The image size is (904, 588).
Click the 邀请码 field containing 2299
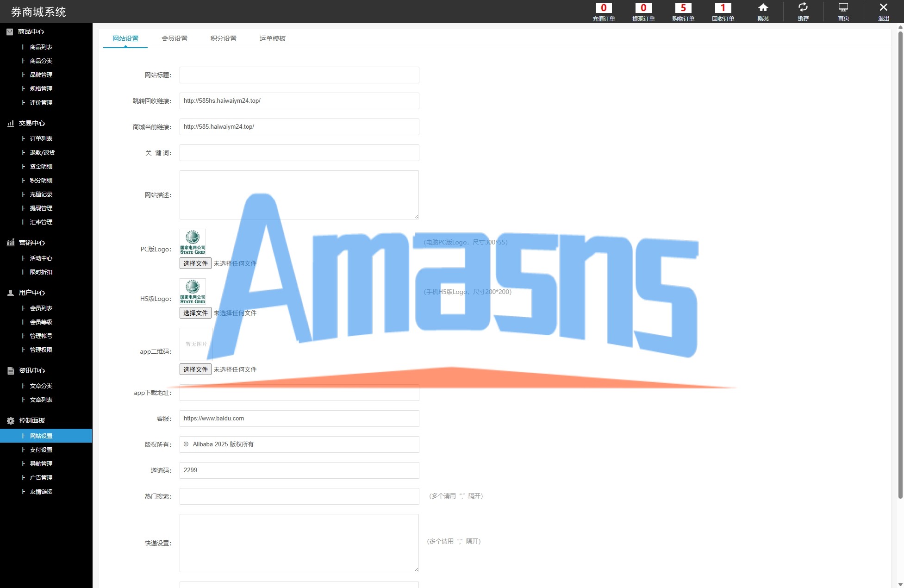point(299,470)
